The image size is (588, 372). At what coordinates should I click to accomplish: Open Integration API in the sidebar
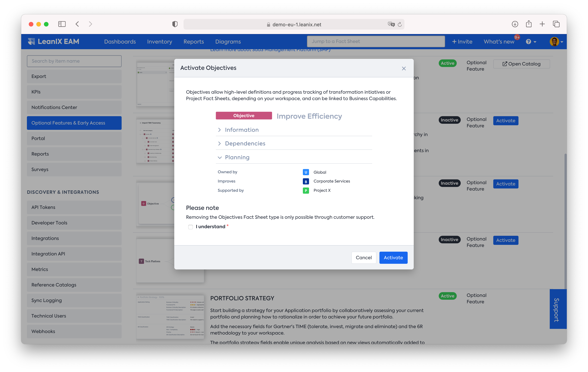74,254
